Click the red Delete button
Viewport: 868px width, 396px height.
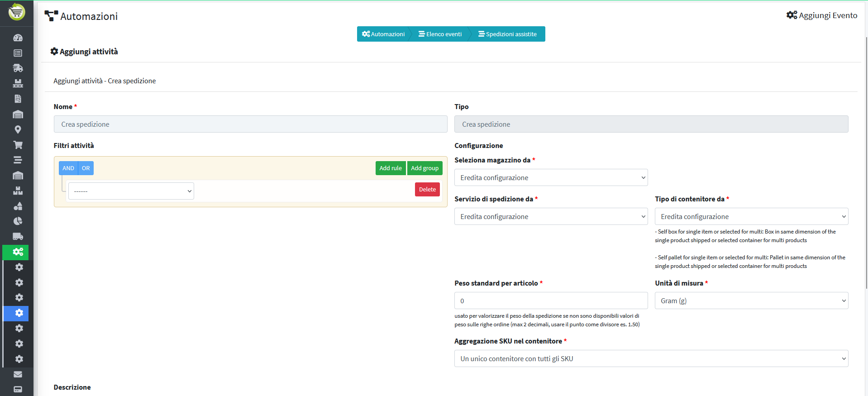(x=427, y=190)
